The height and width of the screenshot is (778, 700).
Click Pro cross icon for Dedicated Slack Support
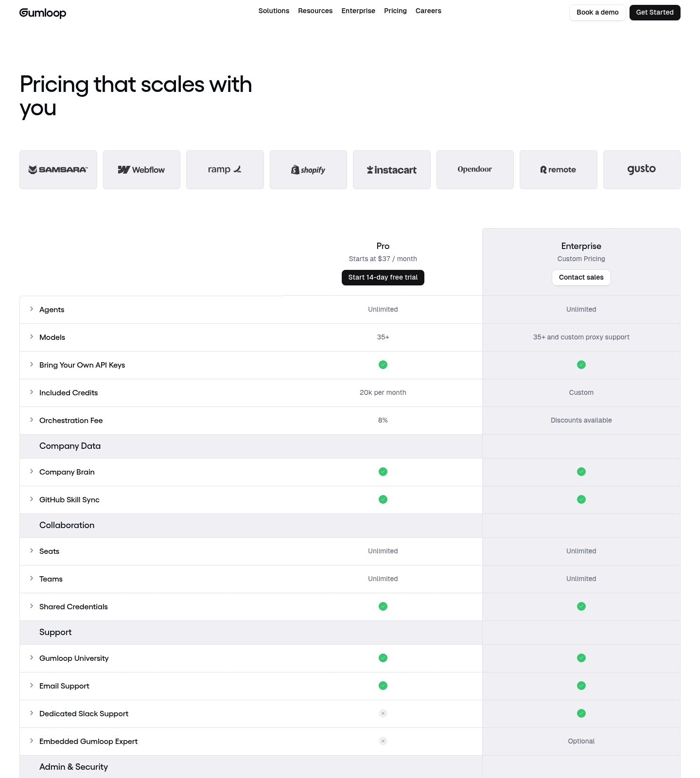coord(383,713)
